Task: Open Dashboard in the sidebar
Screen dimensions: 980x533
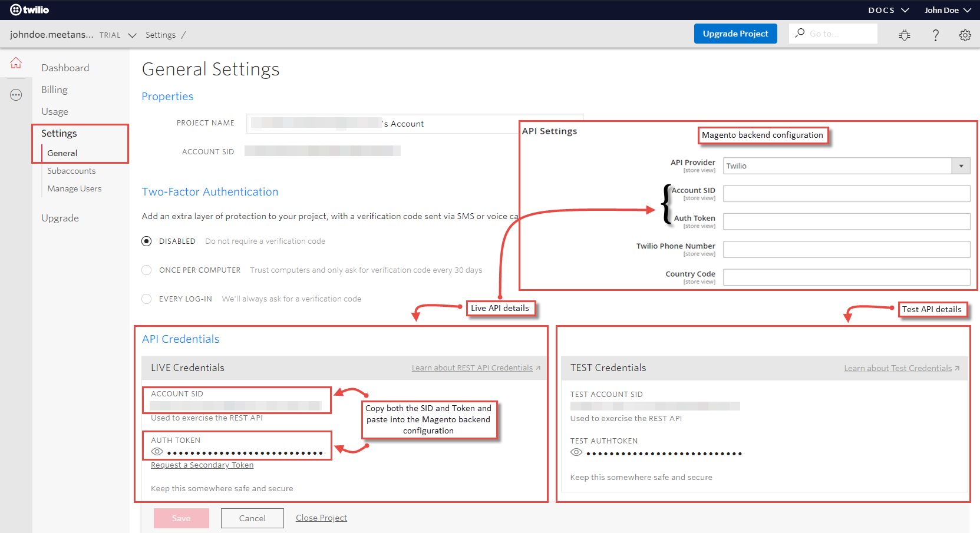Action: (x=65, y=68)
